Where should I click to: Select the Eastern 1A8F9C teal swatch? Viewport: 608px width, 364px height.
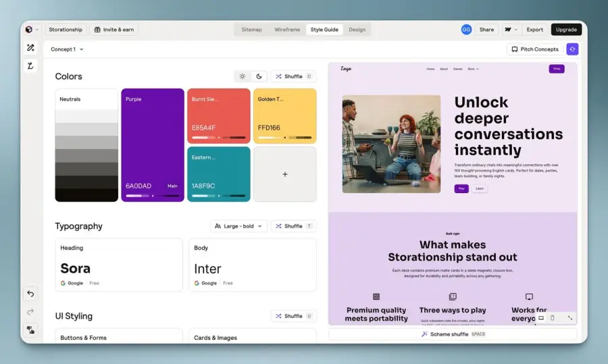point(219,174)
